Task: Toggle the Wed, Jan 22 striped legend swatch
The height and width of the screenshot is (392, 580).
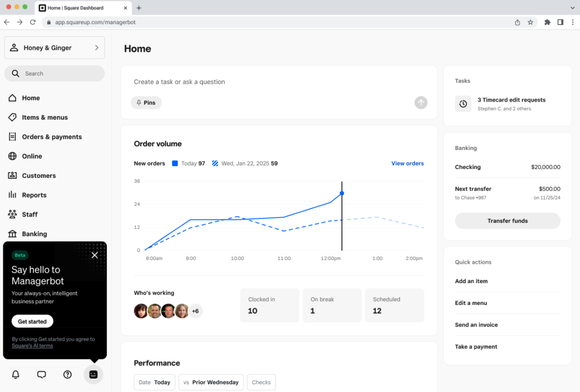Action: (x=215, y=163)
